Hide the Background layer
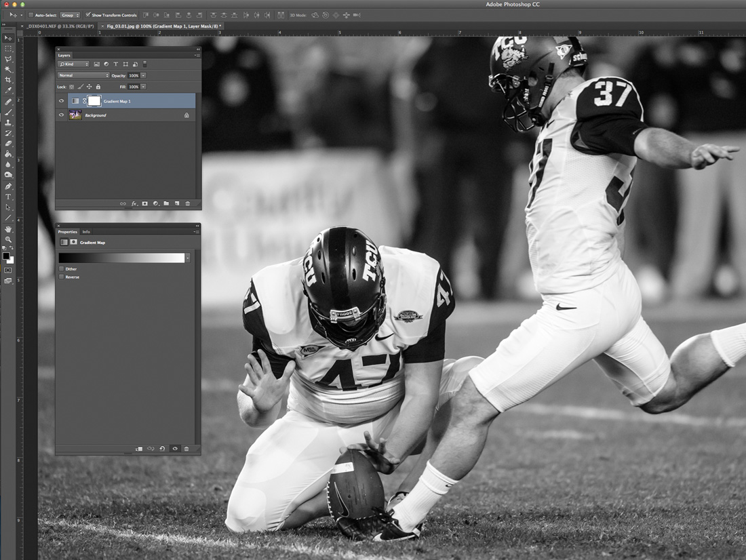The height and width of the screenshot is (560, 746). tap(61, 115)
